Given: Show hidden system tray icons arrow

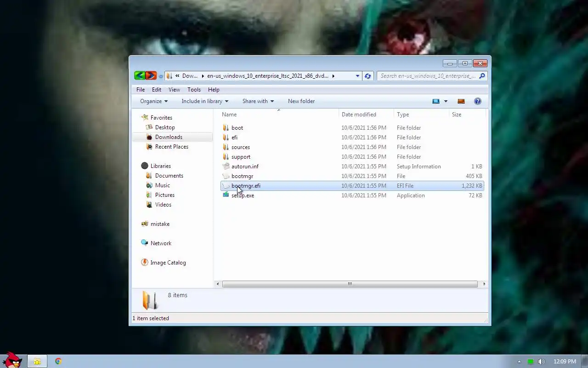Looking at the screenshot, I should (x=519, y=362).
